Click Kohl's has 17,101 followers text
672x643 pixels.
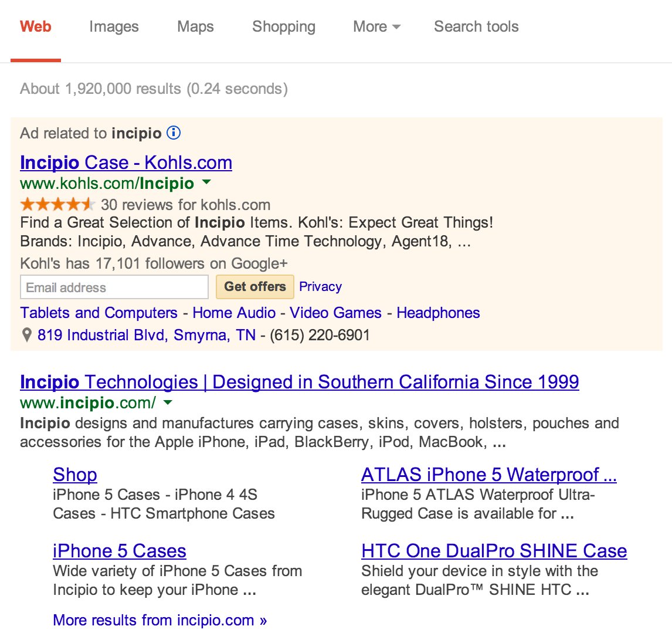point(154,263)
